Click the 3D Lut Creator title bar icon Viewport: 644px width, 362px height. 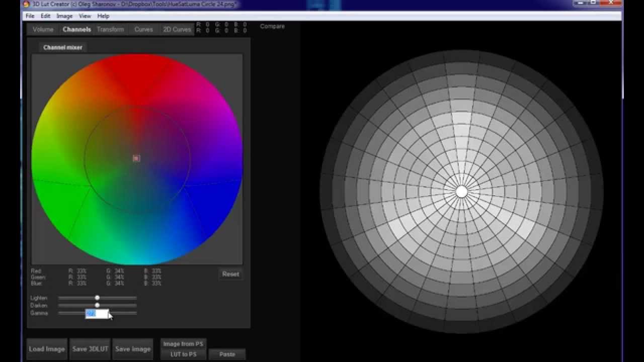click(x=27, y=5)
